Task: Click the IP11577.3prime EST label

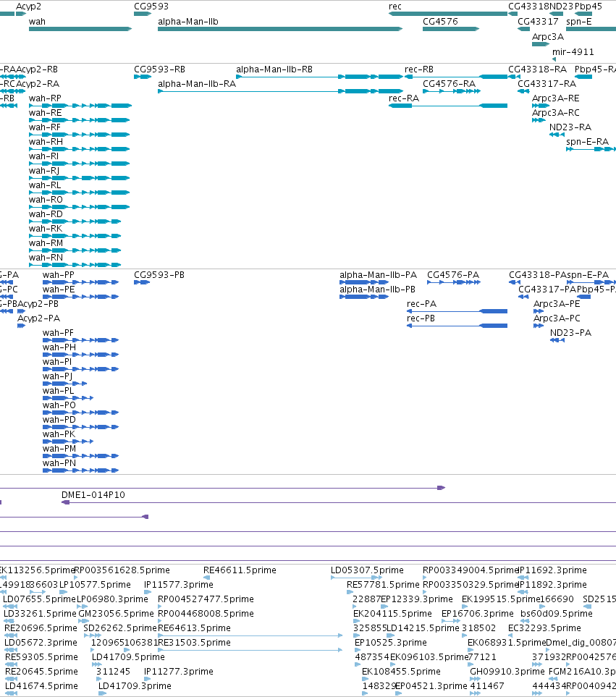Action: 179,585
